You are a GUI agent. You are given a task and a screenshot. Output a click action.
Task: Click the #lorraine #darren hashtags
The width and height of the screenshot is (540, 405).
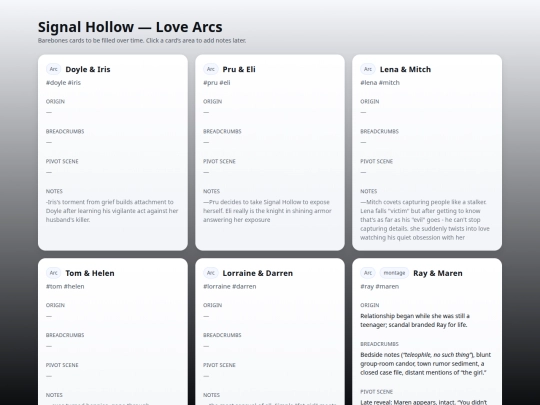(230, 287)
